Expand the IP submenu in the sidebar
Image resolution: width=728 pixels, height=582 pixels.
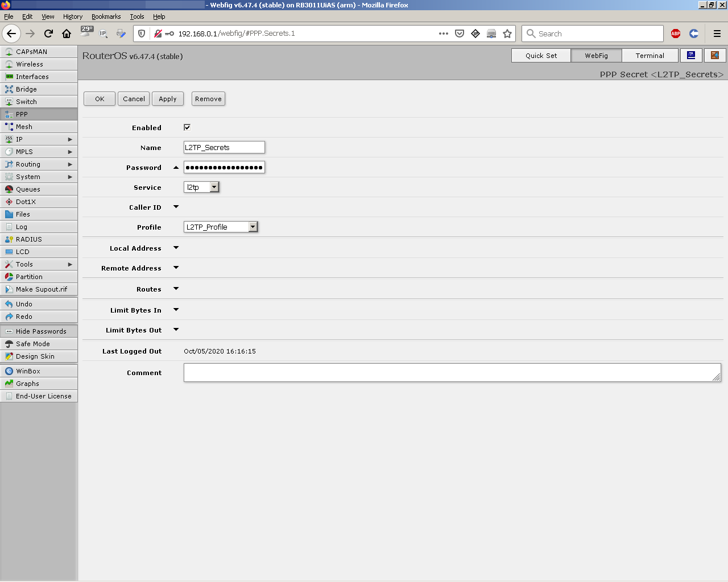pyautogui.click(x=39, y=139)
